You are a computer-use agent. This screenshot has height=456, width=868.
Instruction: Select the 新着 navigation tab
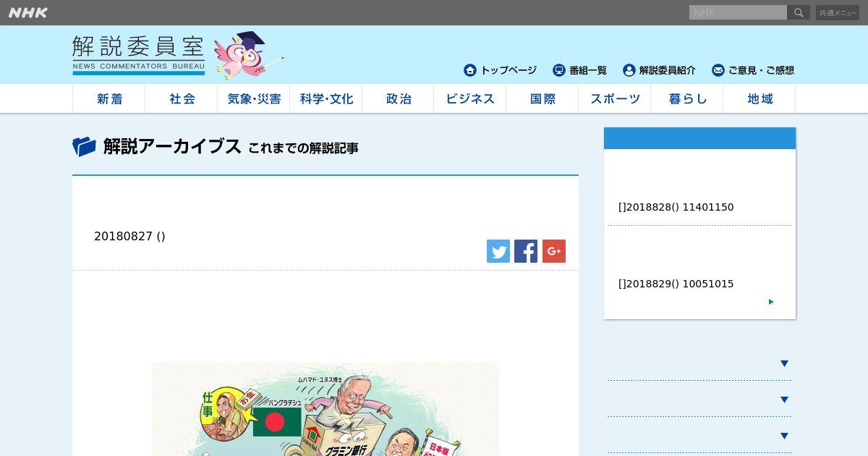pos(109,98)
